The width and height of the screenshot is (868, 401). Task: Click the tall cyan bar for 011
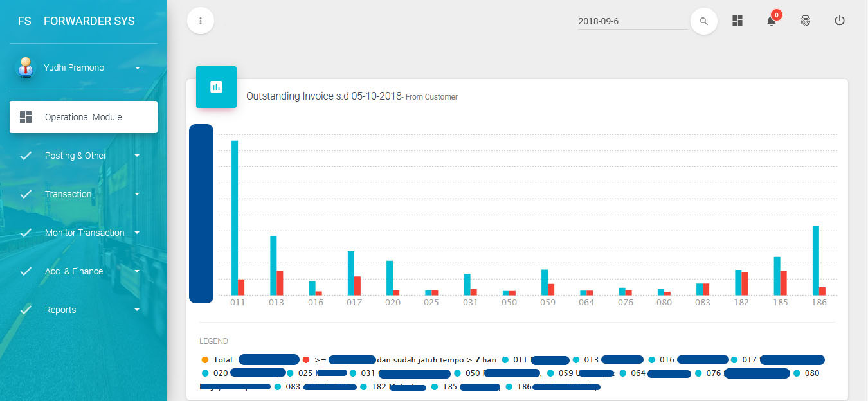pyautogui.click(x=235, y=217)
